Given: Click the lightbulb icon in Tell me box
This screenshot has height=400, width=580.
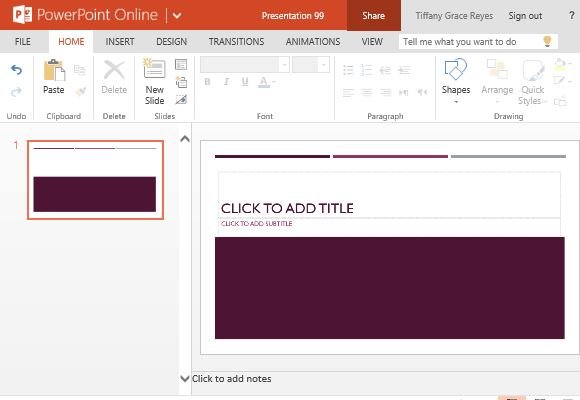Looking at the screenshot, I should tap(547, 41).
